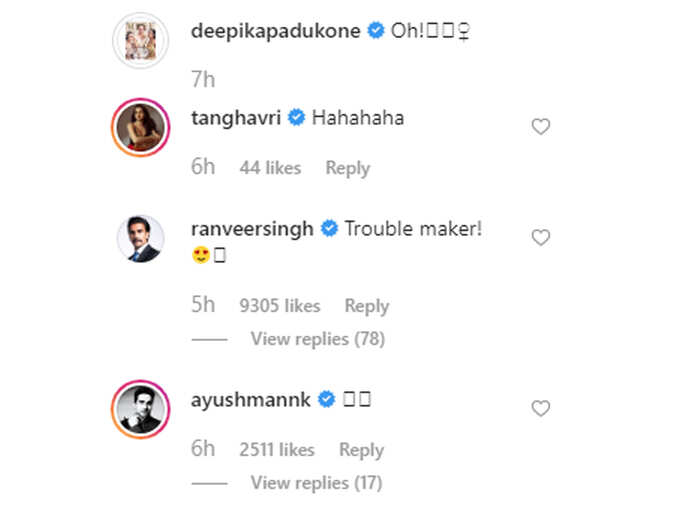View the 2511 likes on ayushmannk's comment

277,450
